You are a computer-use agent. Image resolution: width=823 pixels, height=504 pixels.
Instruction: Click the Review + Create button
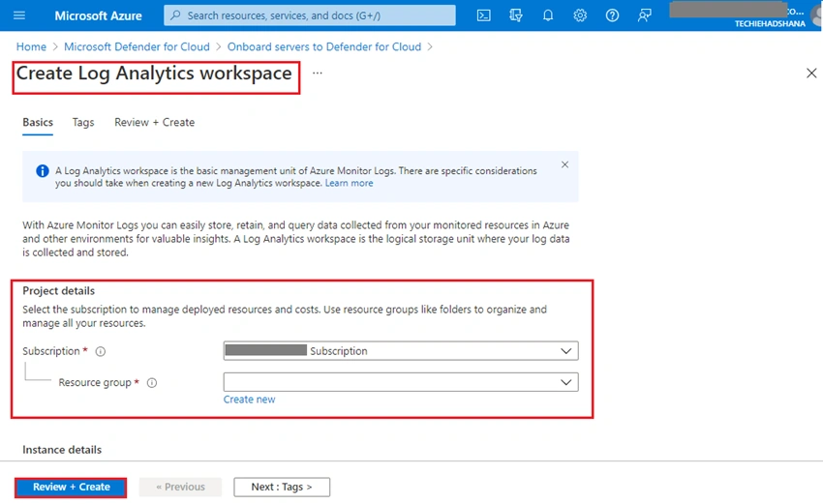tap(71, 487)
